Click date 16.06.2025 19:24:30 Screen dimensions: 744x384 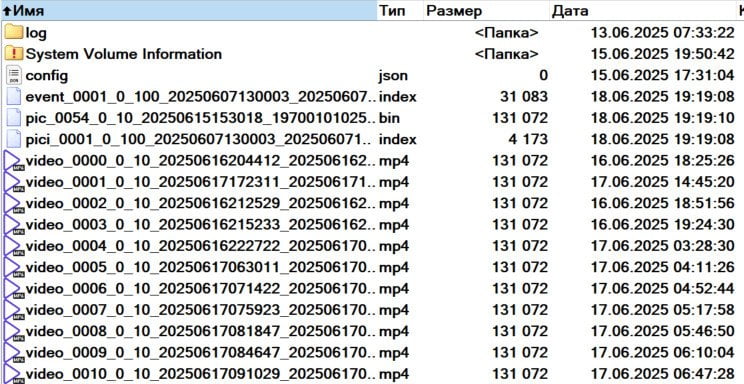click(x=662, y=225)
